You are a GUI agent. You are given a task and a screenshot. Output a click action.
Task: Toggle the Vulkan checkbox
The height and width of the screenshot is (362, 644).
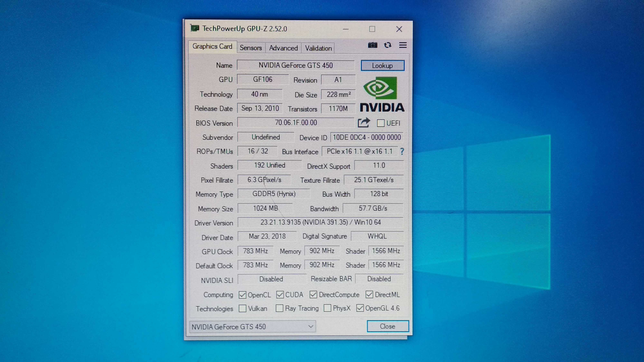[x=242, y=309]
